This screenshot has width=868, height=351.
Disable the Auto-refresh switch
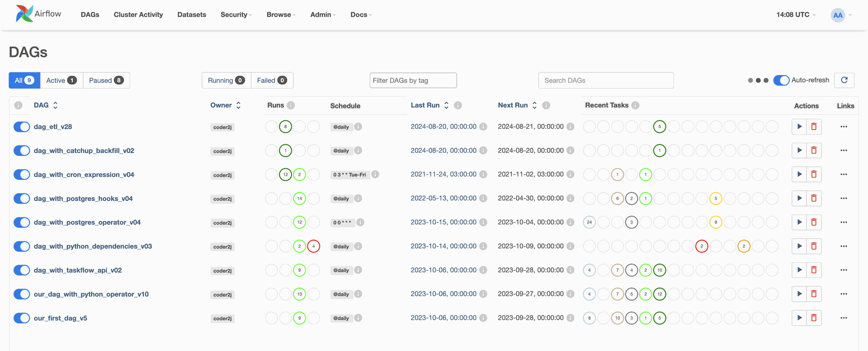point(781,80)
